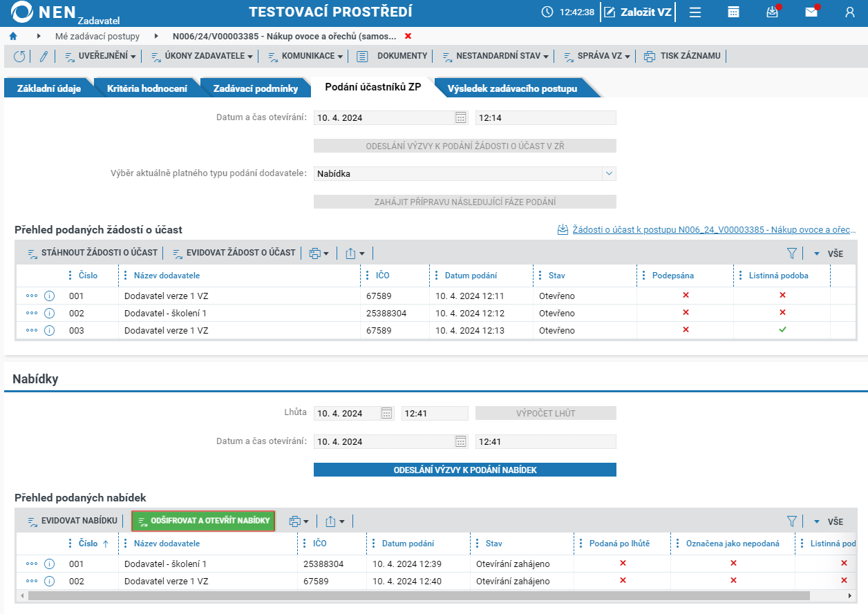The height and width of the screenshot is (614, 868).
Task: Click Listinná podoba header in žádosti table
Action: [778, 276]
